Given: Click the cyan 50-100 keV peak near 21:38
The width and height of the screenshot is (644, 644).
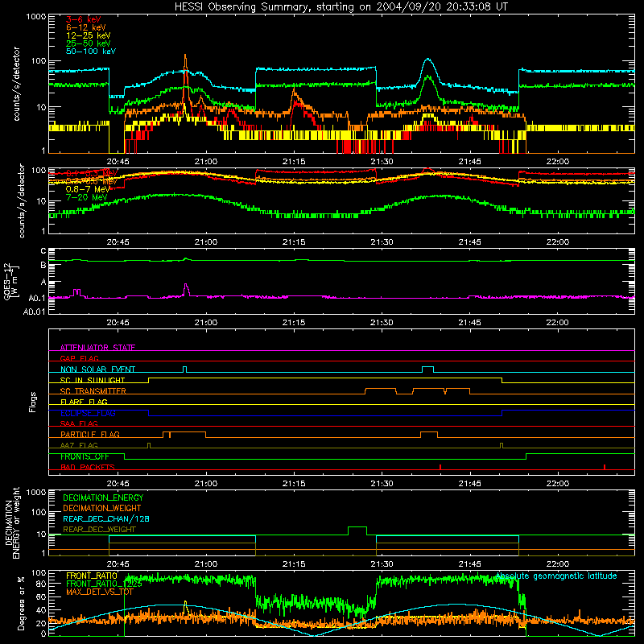Looking at the screenshot, I should 428,60.
